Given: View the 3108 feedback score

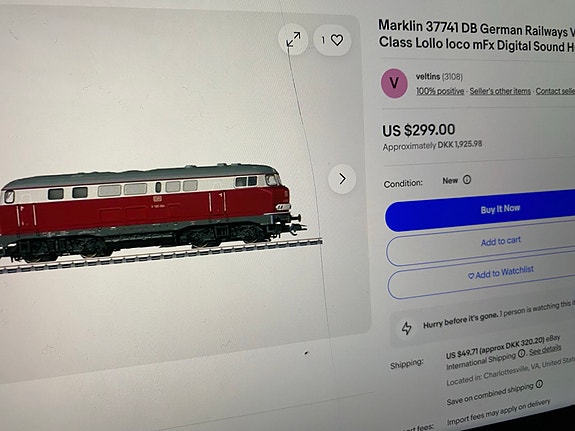Looking at the screenshot, I should point(452,77).
